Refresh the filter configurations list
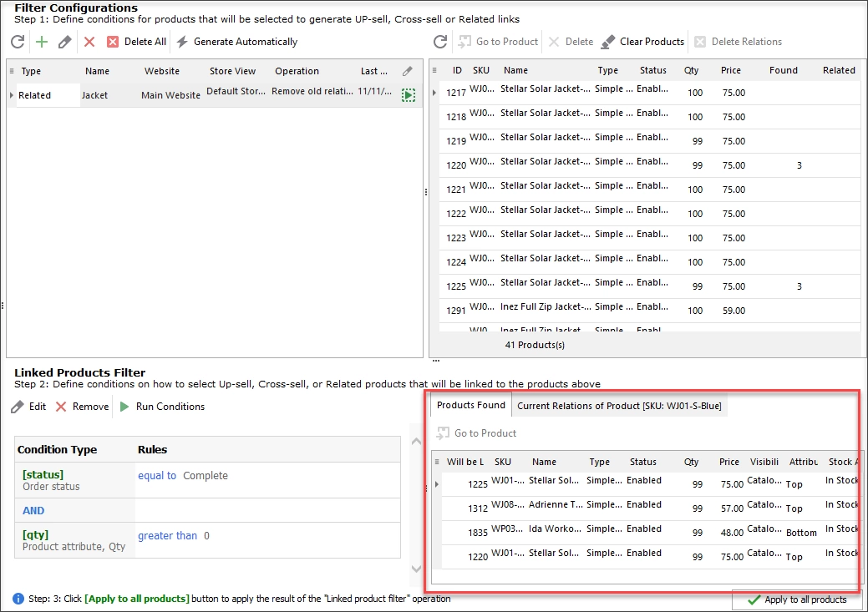This screenshot has width=868, height=612. 18,42
